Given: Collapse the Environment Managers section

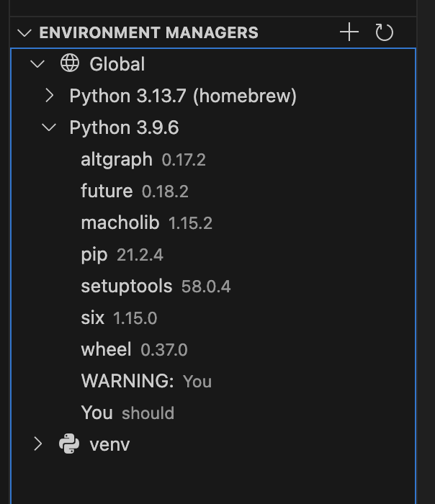Looking at the screenshot, I should (24, 32).
